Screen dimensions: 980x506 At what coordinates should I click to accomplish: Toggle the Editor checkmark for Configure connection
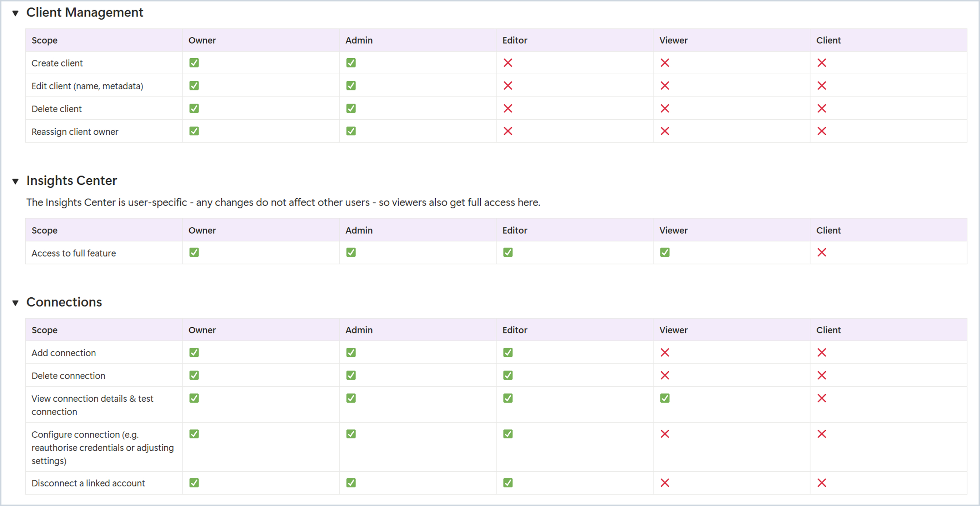coord(507,434)
